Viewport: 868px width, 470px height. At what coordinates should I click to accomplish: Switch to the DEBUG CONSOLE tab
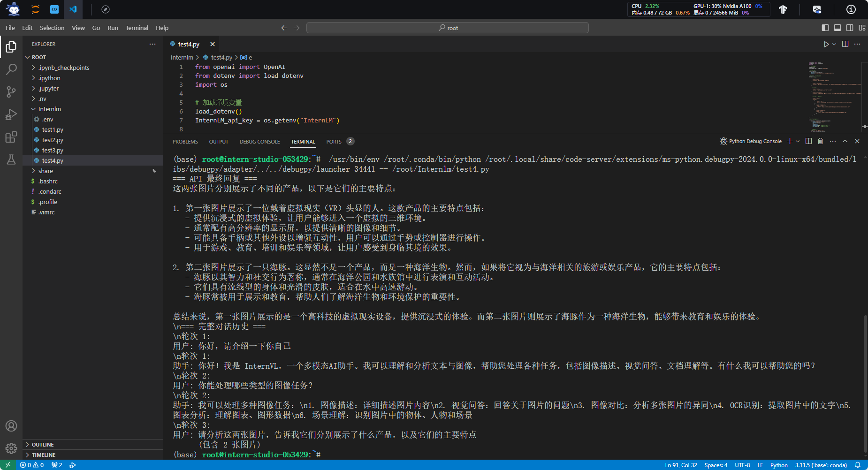click(259, 142)
